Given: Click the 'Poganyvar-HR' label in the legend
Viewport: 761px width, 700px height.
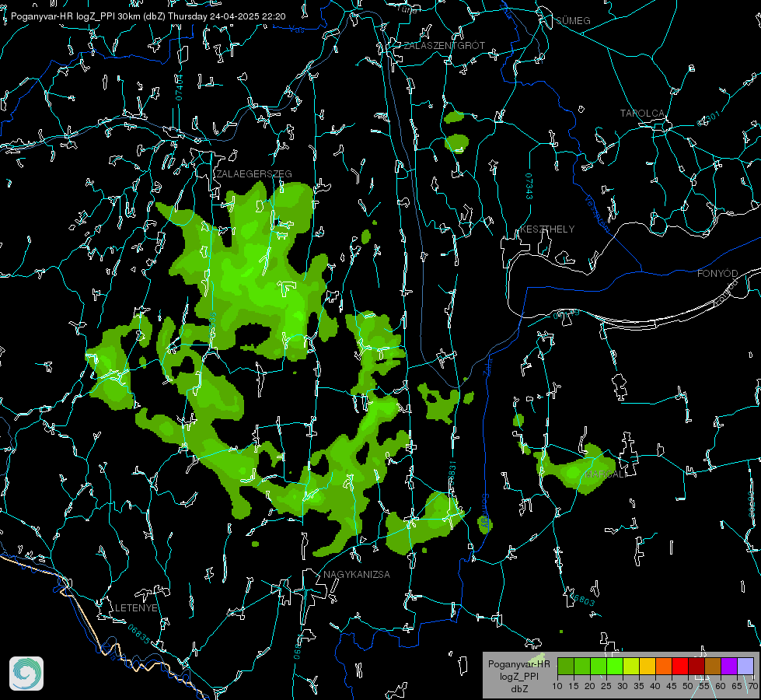Looking at the screenshot, I should [518, 664].
